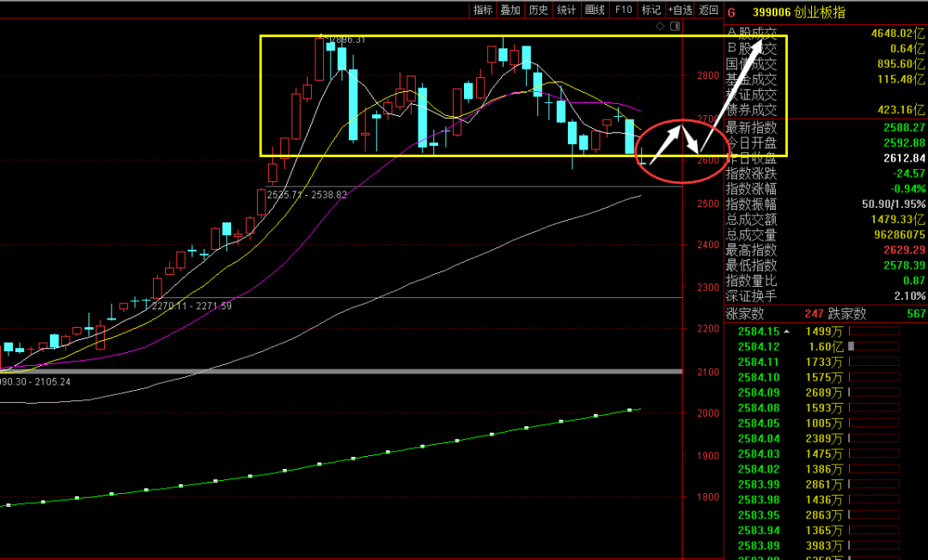Click the 指数振幅 value 50.90/1.95%
928x560 pixels.
click(893, 204)
